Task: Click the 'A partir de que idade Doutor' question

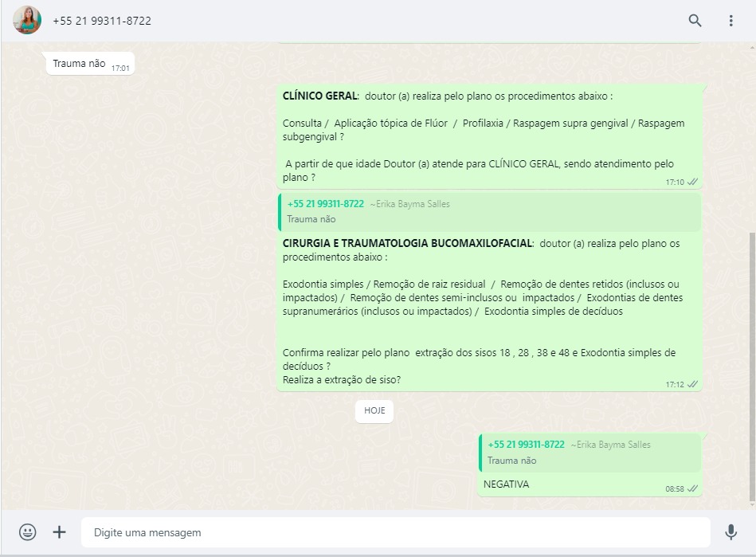Action: tap(480, 171)
